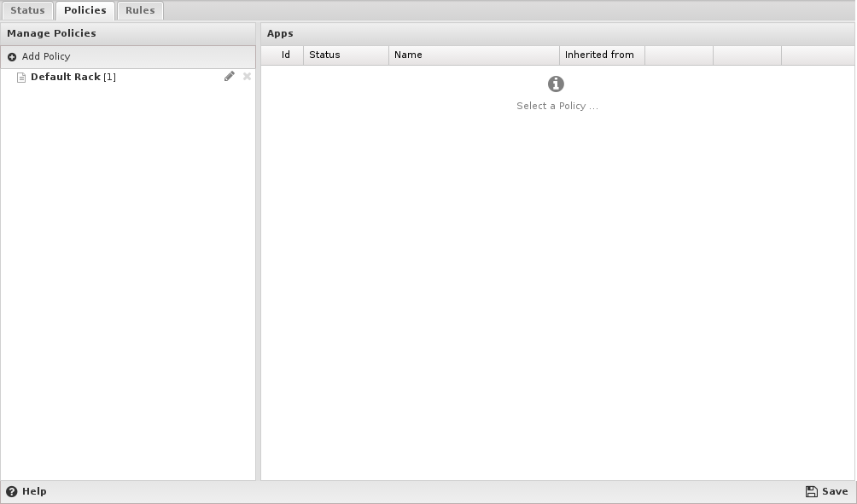Click the vertical splitter between Manage Policies and Apps

pos(258,256)
